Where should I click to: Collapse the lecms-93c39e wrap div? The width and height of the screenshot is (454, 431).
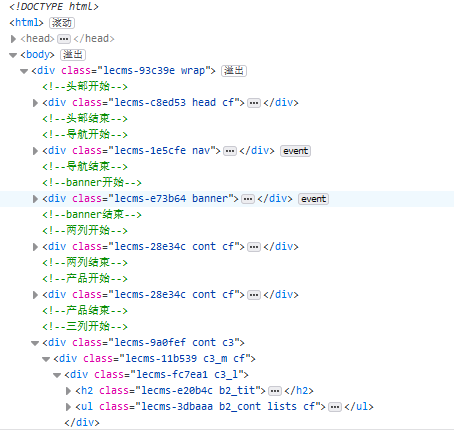tap(24, 71)
